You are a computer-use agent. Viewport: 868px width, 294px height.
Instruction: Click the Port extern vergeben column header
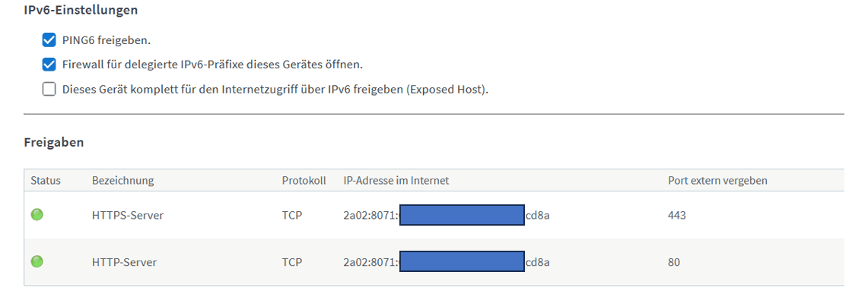(717, 181)
